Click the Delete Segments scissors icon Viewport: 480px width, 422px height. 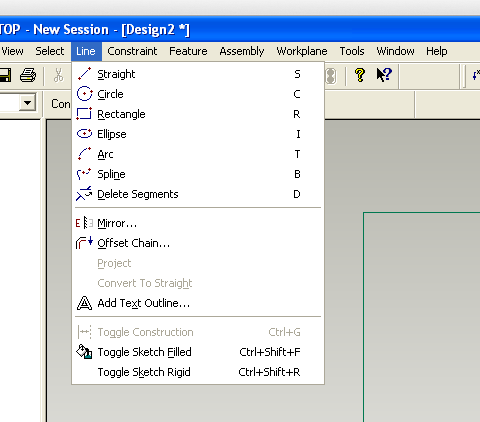(84, 194)
